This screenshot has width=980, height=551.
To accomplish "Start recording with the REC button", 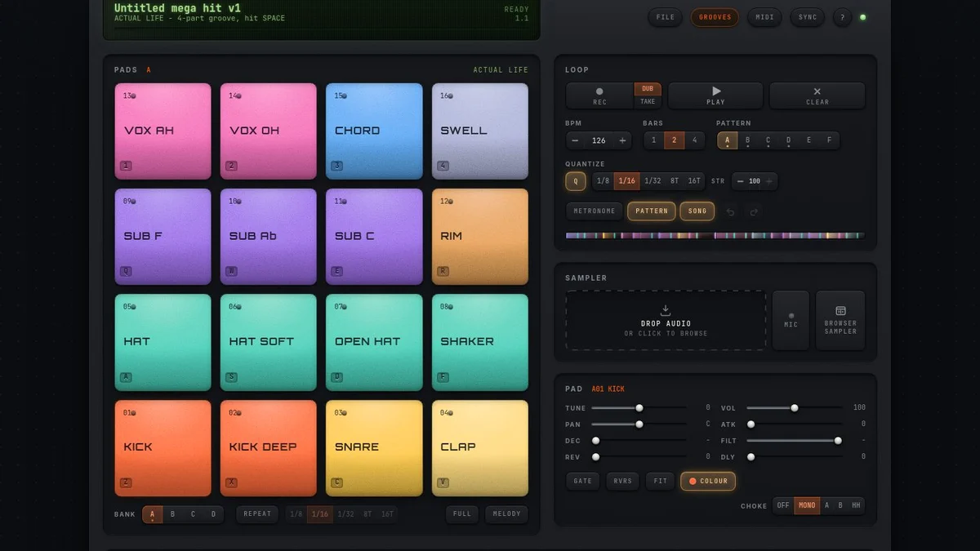I will pos(599,96).
